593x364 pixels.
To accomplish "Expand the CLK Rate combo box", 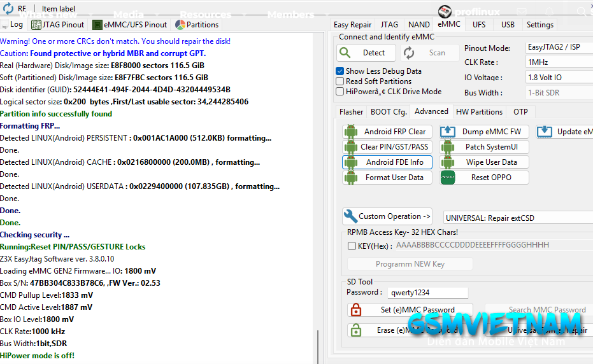I will [559, 62].
